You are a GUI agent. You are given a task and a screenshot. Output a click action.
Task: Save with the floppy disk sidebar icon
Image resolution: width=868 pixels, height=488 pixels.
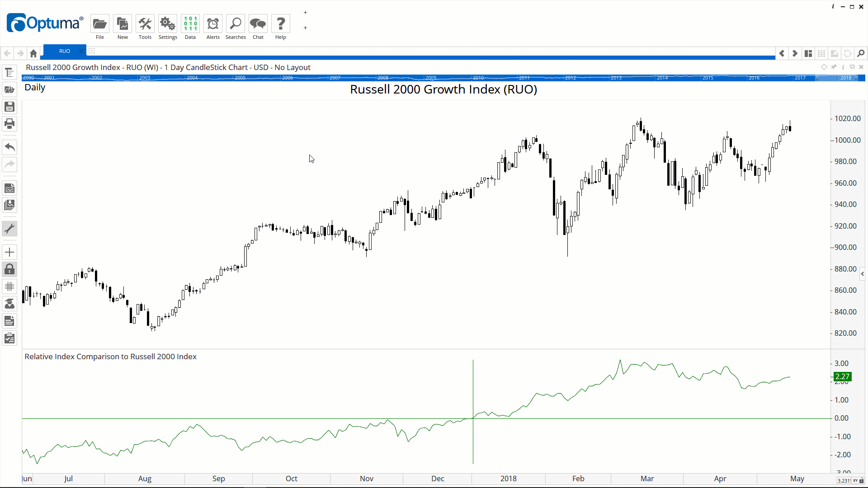pyautogui.click(x=9, y=107)
